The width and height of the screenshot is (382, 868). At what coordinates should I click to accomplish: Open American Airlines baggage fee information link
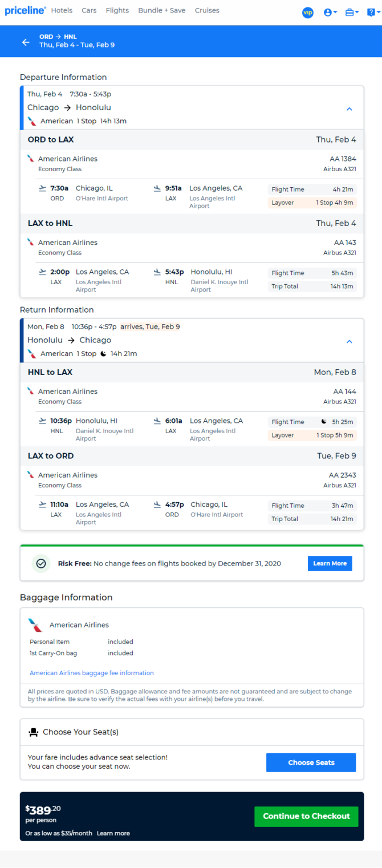pyautogui.click(x=92, y=673)
